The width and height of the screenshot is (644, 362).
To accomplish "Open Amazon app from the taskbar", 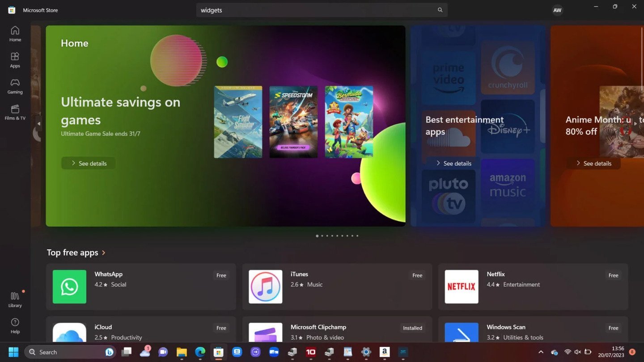I will pos(385,352).
